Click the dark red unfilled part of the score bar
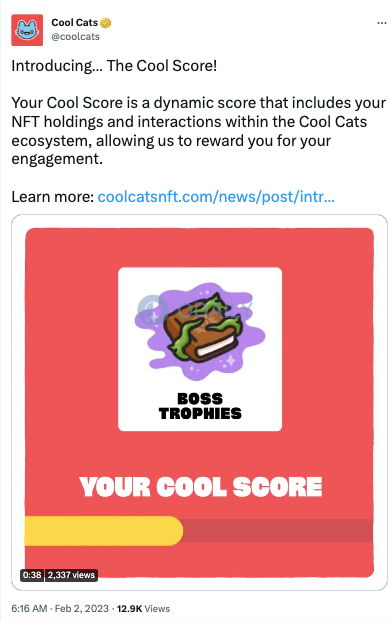 coord(278,531)
